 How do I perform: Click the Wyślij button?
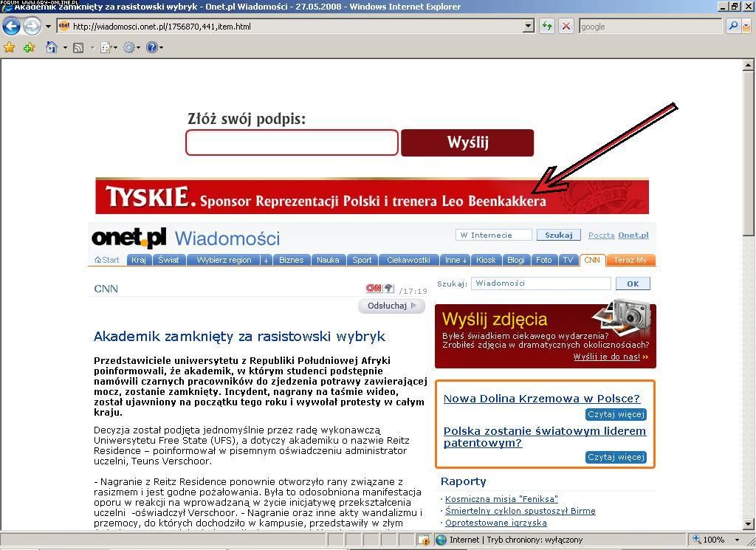(467, 142)
